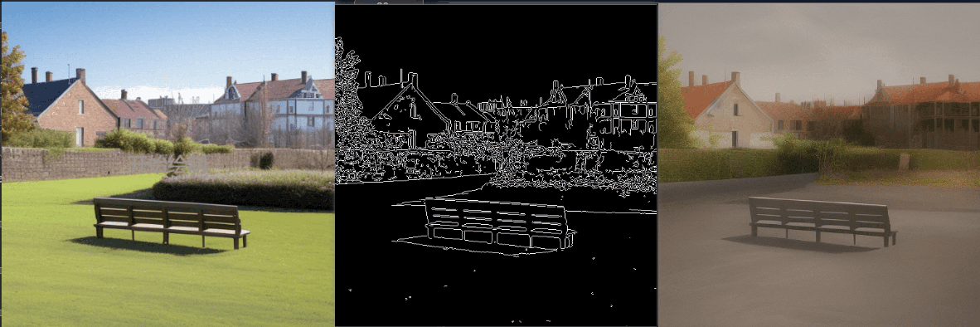Click the bench in the original photo
The height and width of the screenshot is (327, 980).
171,222
